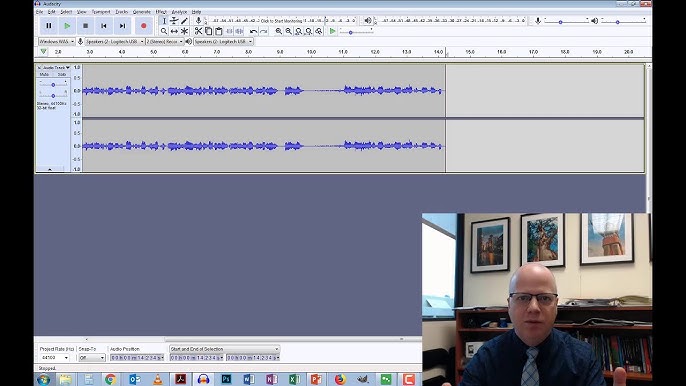Image resolution: width=686 pixels, height=386 pixels.
Task: Open the Help menu
Action: (196, 12)
